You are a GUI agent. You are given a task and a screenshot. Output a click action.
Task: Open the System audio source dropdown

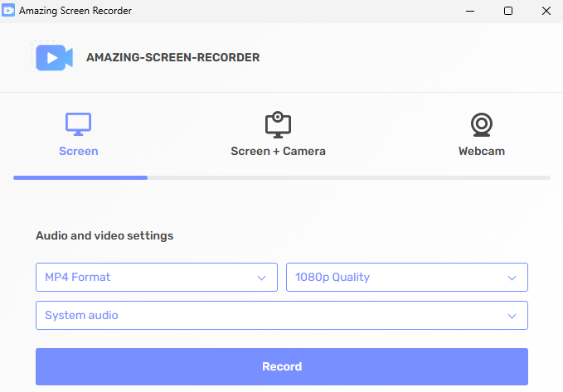(281, 316)
